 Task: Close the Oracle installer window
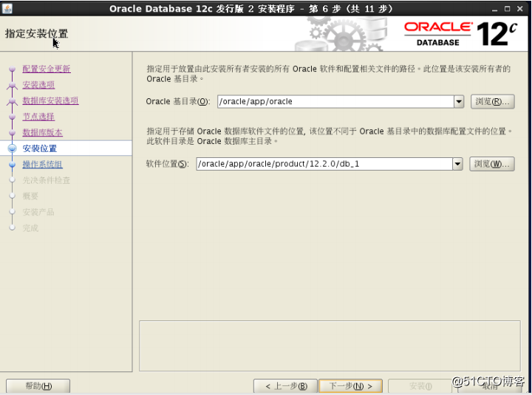[x=519, y=9]
